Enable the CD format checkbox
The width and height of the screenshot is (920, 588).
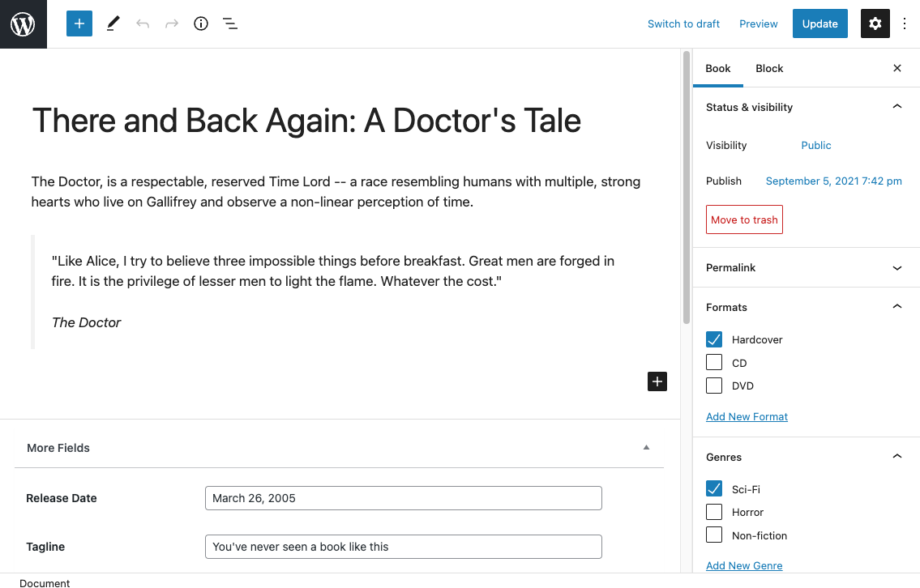[x=713, y=362]
